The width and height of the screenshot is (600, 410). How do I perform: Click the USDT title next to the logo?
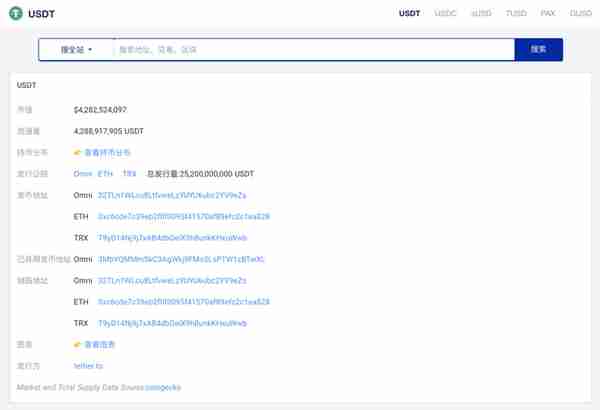pos(41,14)
